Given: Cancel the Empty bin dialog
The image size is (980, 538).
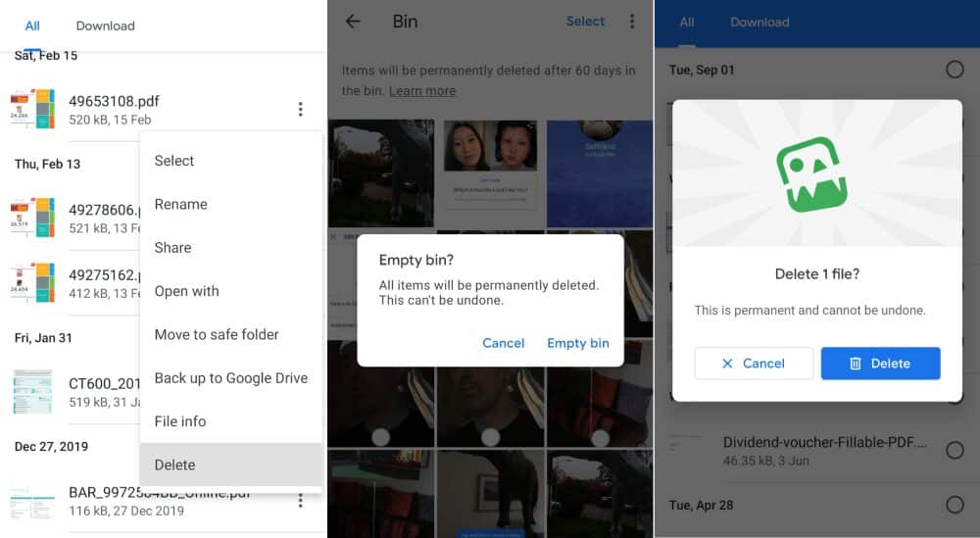Looking at the screenshot, I should click(503, 343).
